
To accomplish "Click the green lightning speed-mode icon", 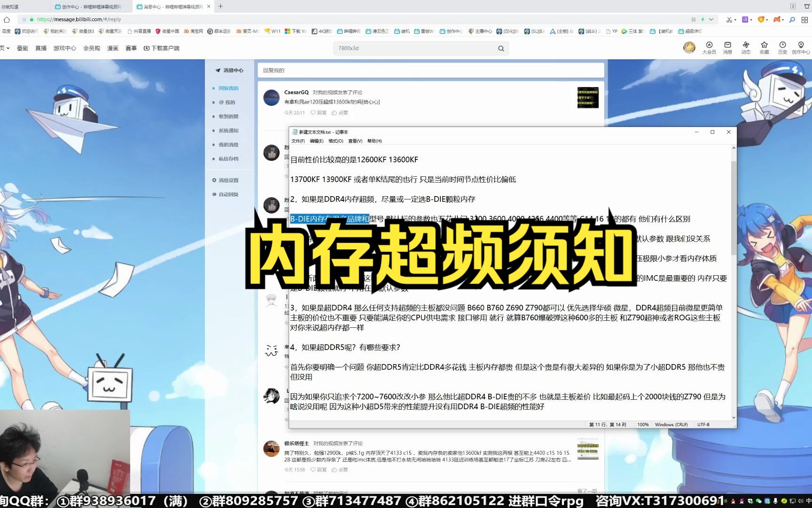I will pos(703,19).
